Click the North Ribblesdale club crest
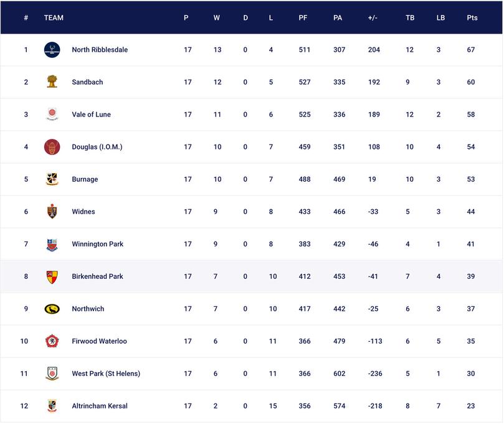Viewport: 504px width, 424px height. pos(52,50)
